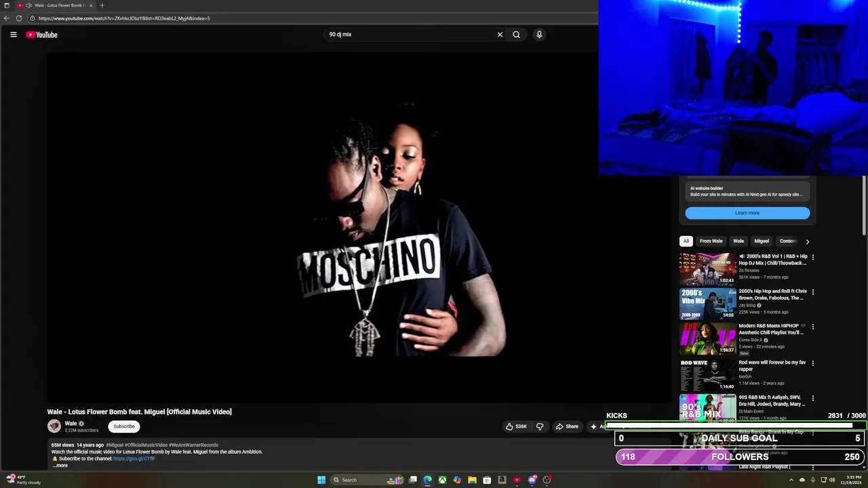Open Rod wave will forever be thumbnail
Screen dimensions: 868x488
(x=707, y=374)
